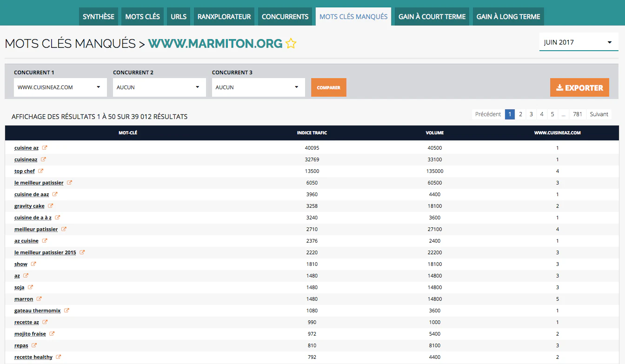625x364 pixels.
Task: Open the external link icon beside 'gravity cake'
Action: click(x=51, y=206)
